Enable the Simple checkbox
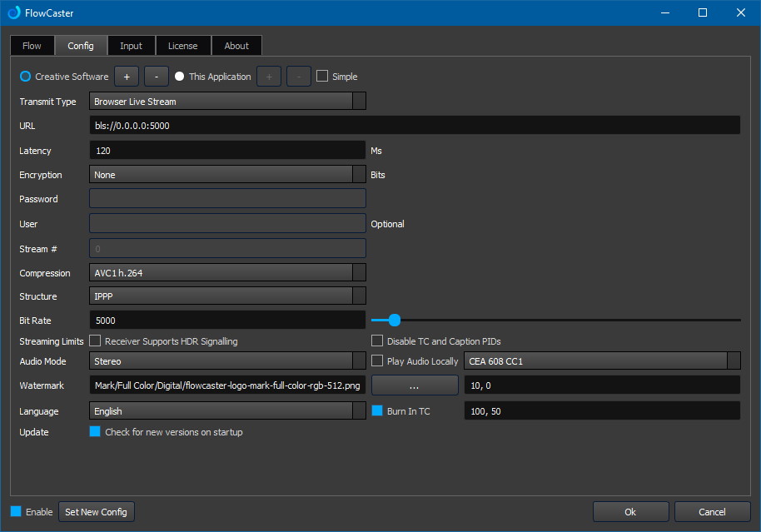The width and height of the screenshot is (761, 532). coord(321,77)
